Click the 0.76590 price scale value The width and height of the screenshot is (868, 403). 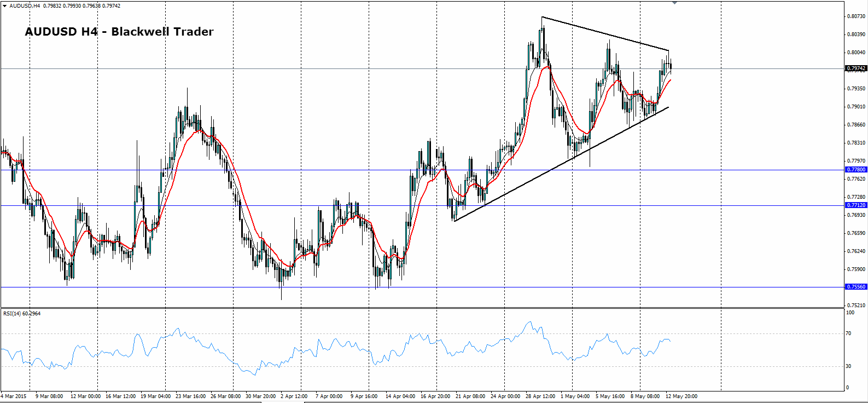[856, 233]
